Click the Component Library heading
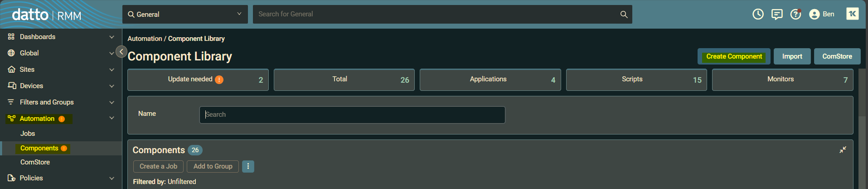The image size is (868, 189). click(x=180, y=56)
